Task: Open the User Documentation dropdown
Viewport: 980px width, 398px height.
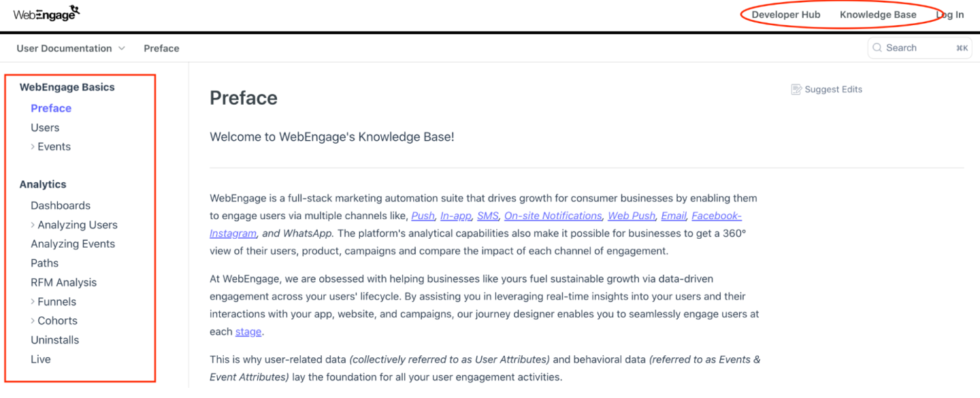Action: click(x=70, y=48)
